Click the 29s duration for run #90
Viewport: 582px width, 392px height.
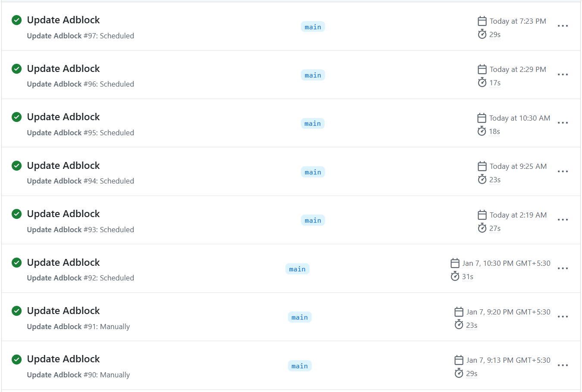click(x=472, y=374)
